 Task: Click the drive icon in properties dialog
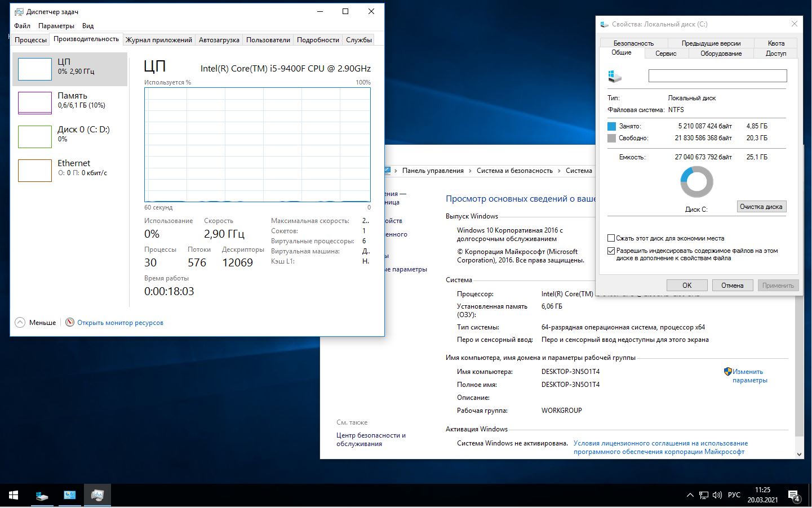pos(615,76)
